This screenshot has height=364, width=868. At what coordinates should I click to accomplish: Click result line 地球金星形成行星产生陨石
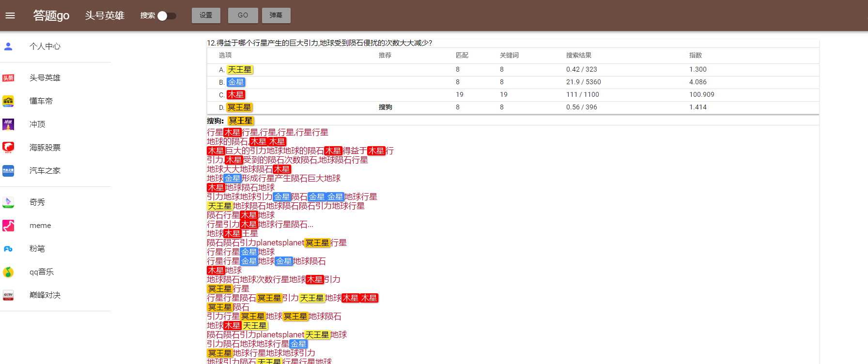274,179
